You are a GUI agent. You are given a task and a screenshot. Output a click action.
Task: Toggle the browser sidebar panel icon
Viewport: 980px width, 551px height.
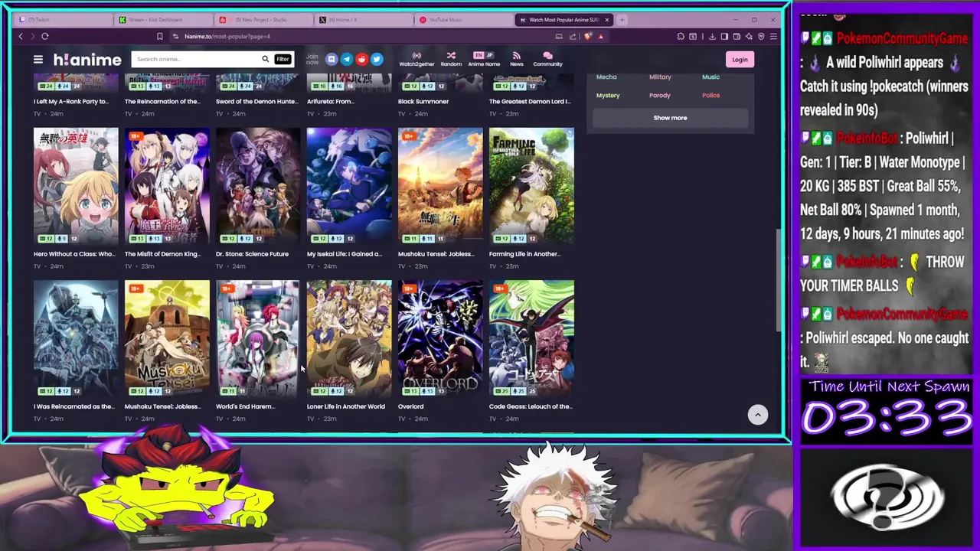pyautogui.click(x=724, y=36)
